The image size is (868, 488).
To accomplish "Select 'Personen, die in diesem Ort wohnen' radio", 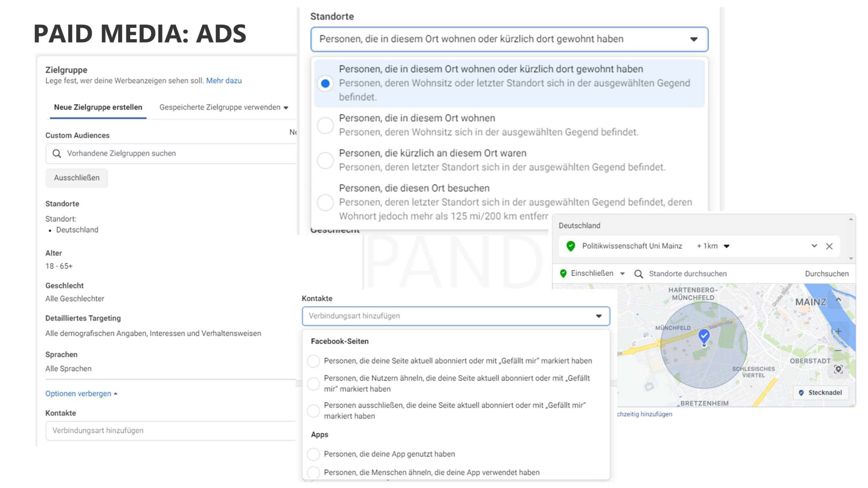I will 325,125.
